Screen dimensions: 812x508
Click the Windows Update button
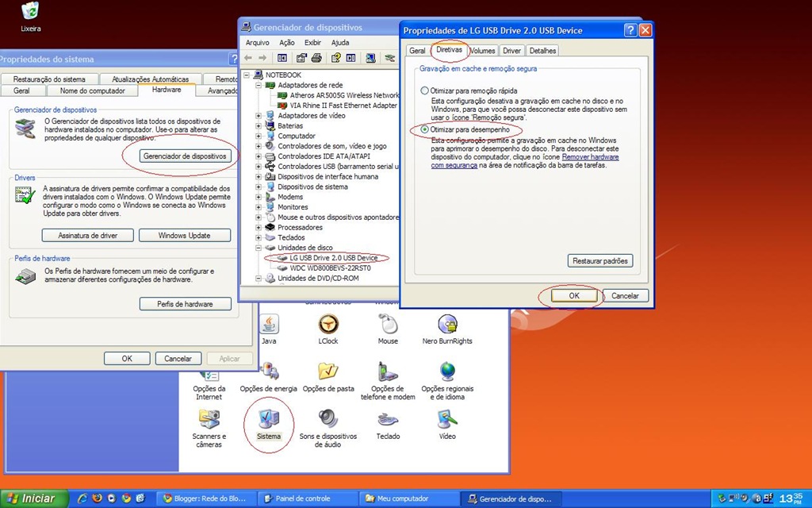[x=184, y=235]
